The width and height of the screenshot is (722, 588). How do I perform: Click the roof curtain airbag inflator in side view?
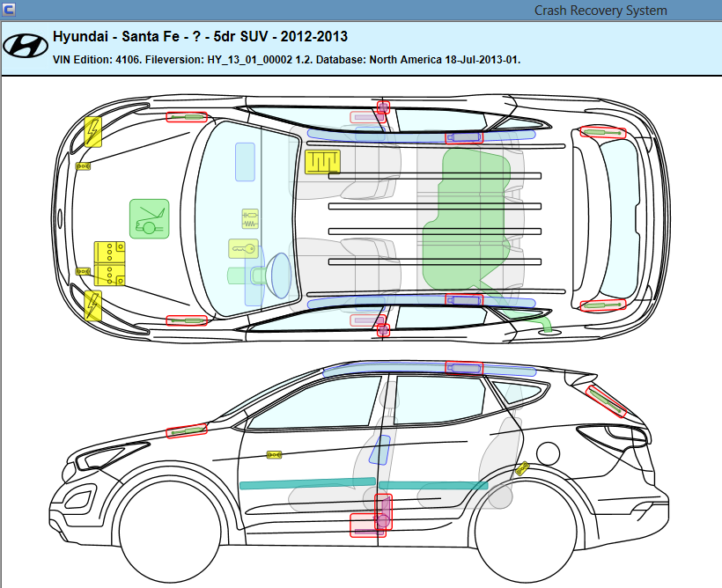pyautogui.click(x=464, y=368)
